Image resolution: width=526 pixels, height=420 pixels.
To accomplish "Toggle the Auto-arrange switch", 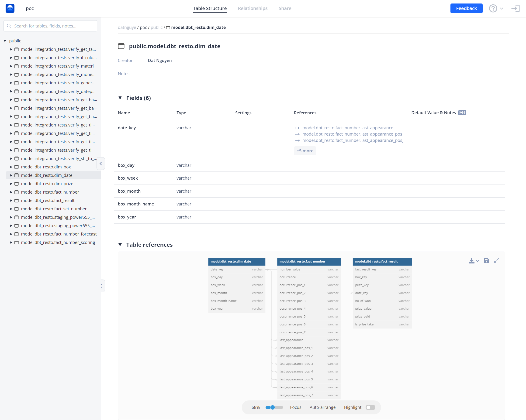I will [322, 408].
